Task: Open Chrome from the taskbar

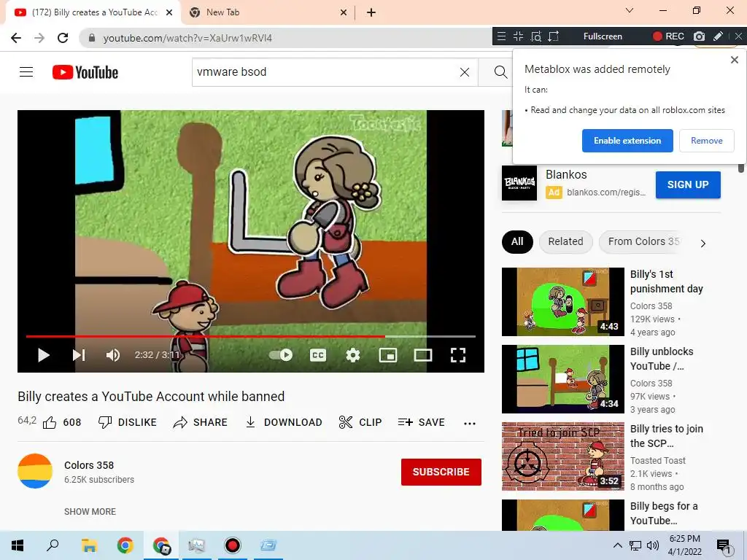Action: point(125,545)
